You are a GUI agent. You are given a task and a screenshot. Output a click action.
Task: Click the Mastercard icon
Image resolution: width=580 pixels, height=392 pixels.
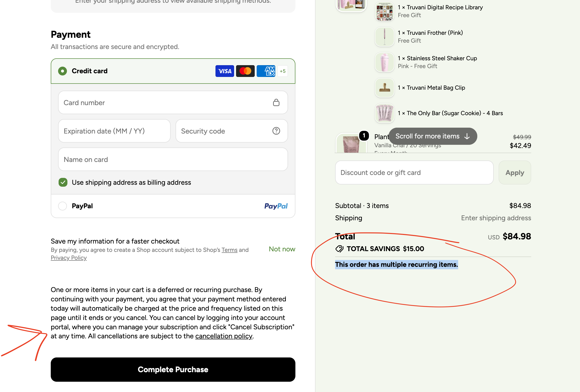[x=245, y=71]
